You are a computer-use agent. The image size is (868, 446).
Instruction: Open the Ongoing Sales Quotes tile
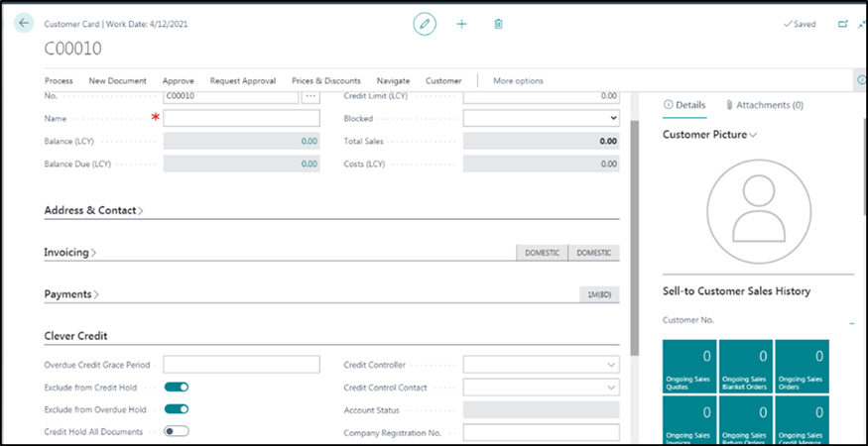click(x=689, y=367)
